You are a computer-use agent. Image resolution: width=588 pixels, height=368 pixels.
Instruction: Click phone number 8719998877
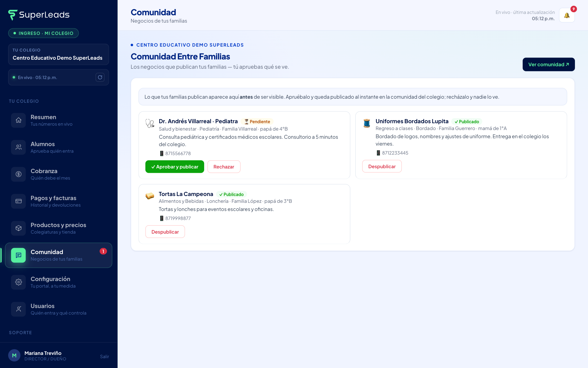click(x=178, y=218)
